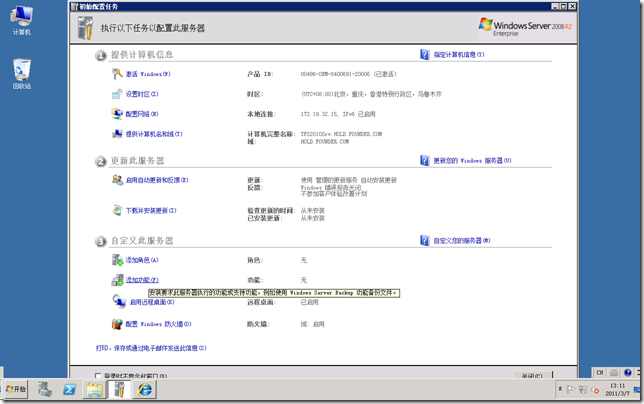Click the product ID value 00486-OEM-8400691-20006
The image size is (644, 404).
pyautogui.click(x=335, y=74)
